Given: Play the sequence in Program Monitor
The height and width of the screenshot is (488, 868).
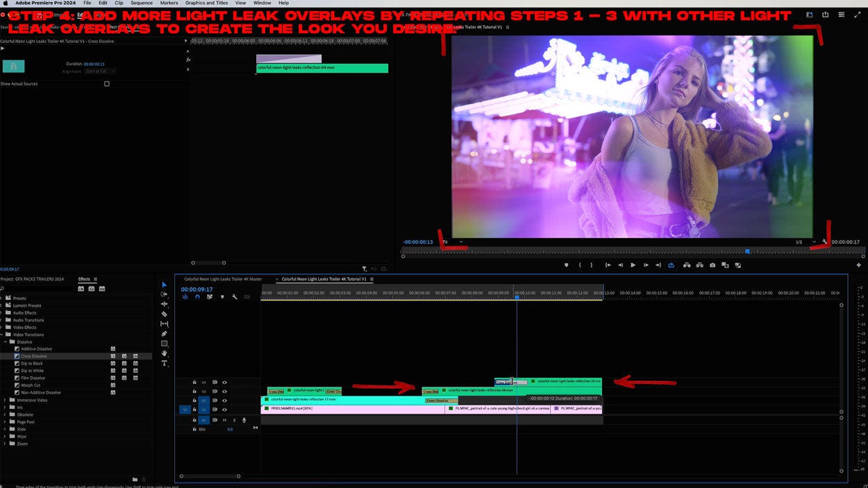Looking at the screenshot, I should coord(633,265).
